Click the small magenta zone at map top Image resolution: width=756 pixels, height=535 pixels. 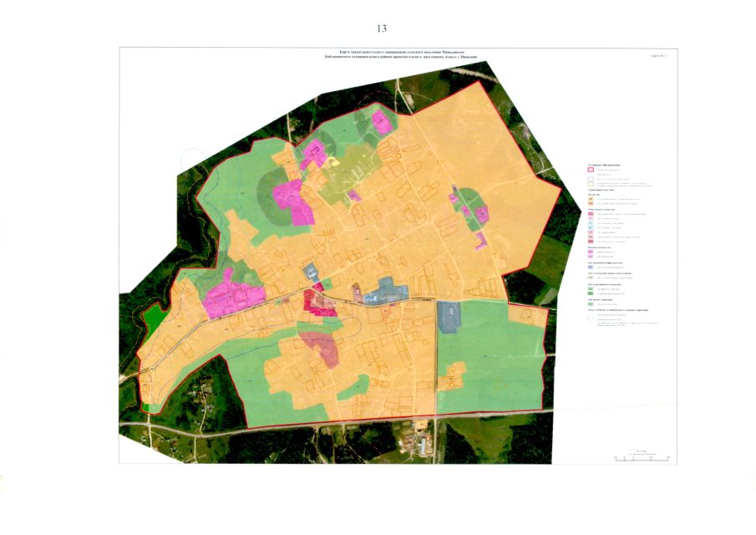tap(382, 123)
